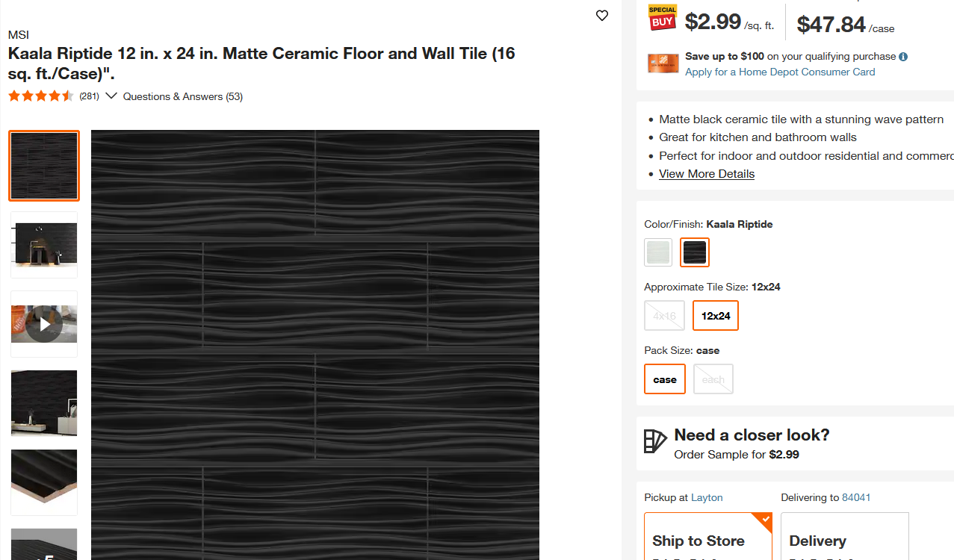Play the product video thumbnail
Image resolution: width=954 pixels, height=560 pixels.
tap(43, 323)
